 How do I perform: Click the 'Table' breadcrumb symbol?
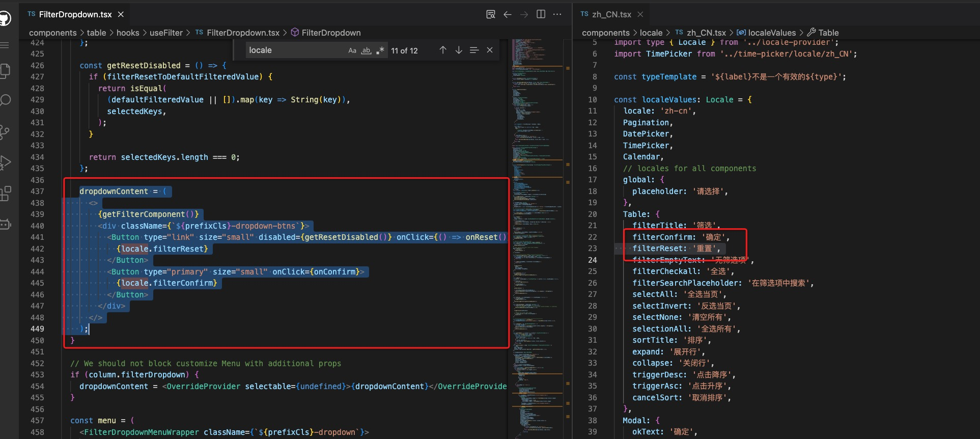pyautogui.click(x=828, y=33)
